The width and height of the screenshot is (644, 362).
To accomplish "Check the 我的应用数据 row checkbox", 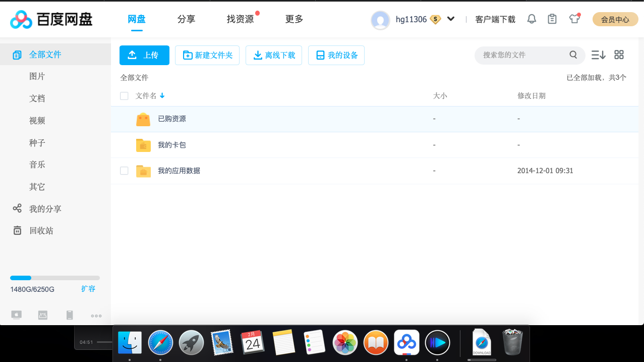I will click(x=124, y=171).
